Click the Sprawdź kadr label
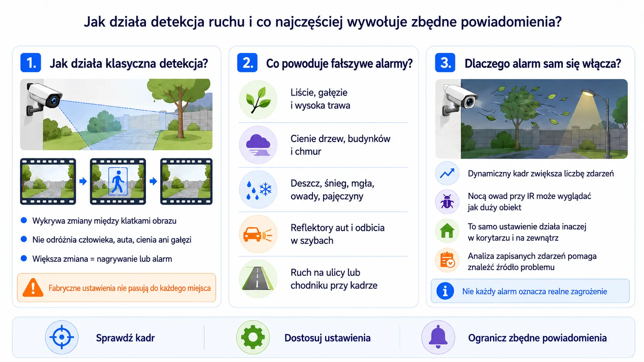This screenshot has width=644, height=362. 125,338
